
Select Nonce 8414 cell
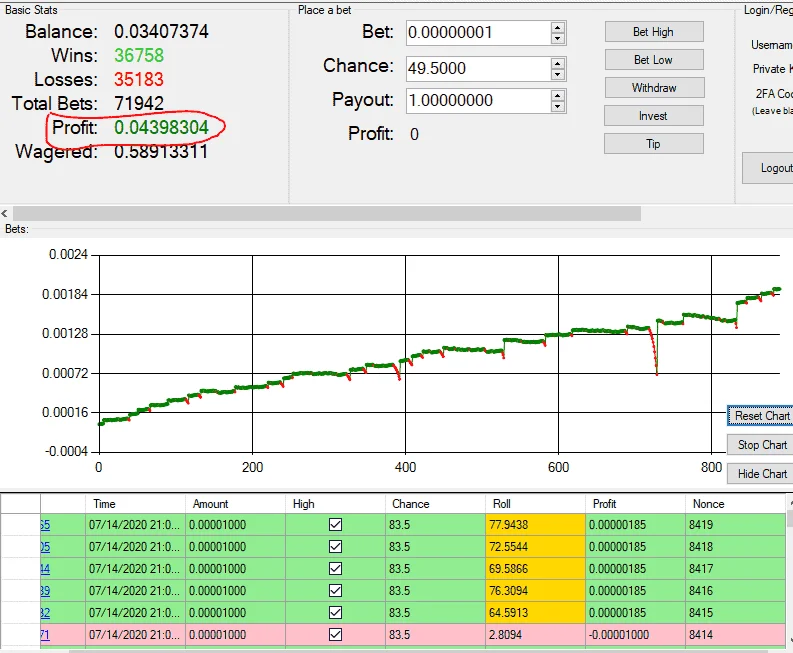(x=735, y=635)
